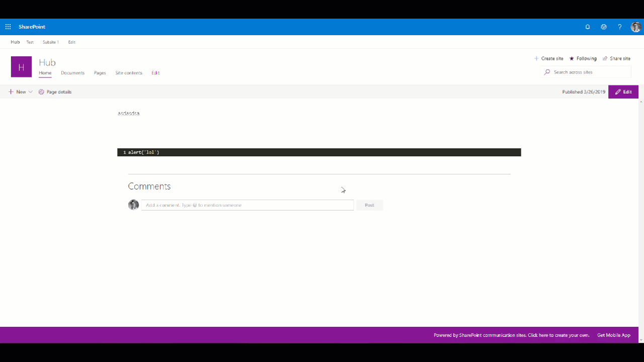Image resolution: width=644 pixels, height=362 pixels.
Task: Click Edit in the site navigation
Action: [x=155, y=73]
